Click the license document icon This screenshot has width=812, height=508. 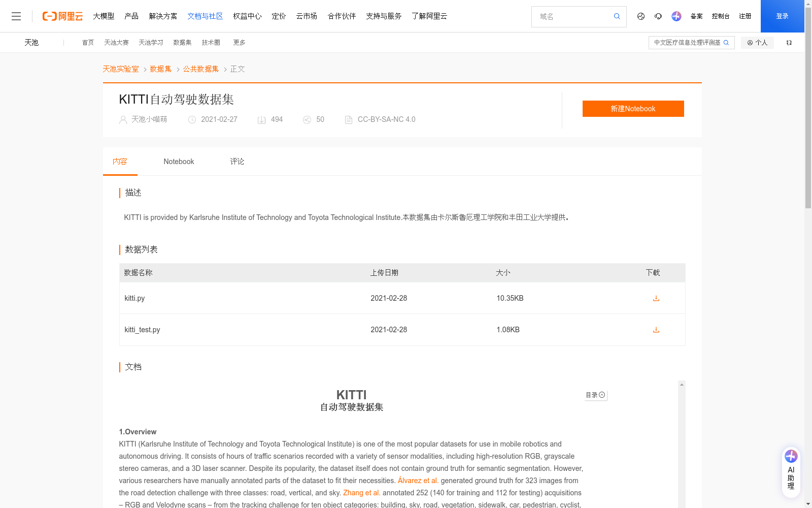tap(349, 120)
